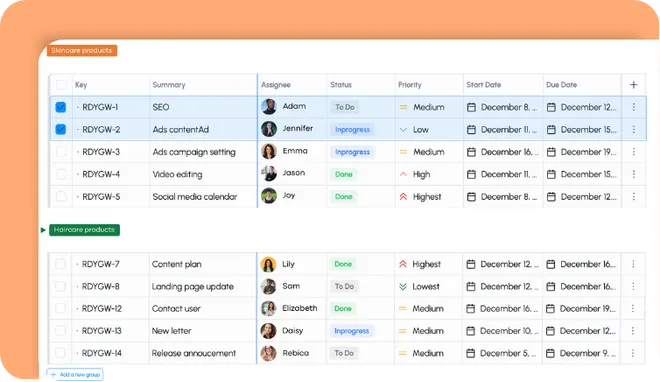Image resolution: width=660 pixels, height=382 pixels.
Task: Check the RDYGW-4 row checkbox
Action: coord(61,174)
